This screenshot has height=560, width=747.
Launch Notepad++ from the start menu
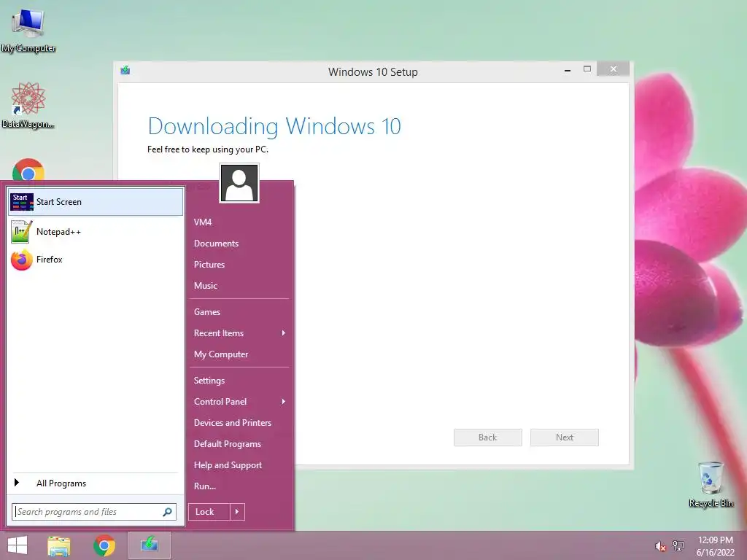coord(96,232)
